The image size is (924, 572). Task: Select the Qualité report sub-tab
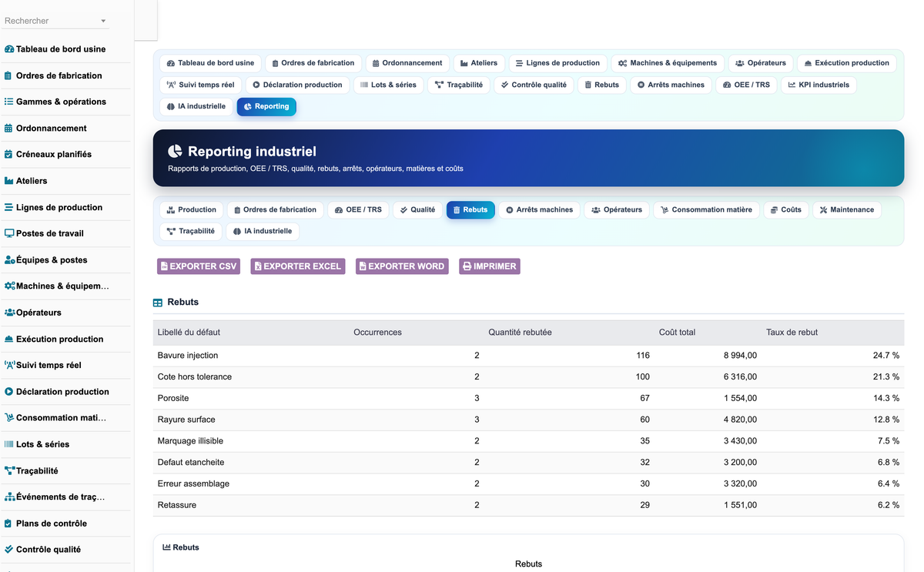coord(418,209)
